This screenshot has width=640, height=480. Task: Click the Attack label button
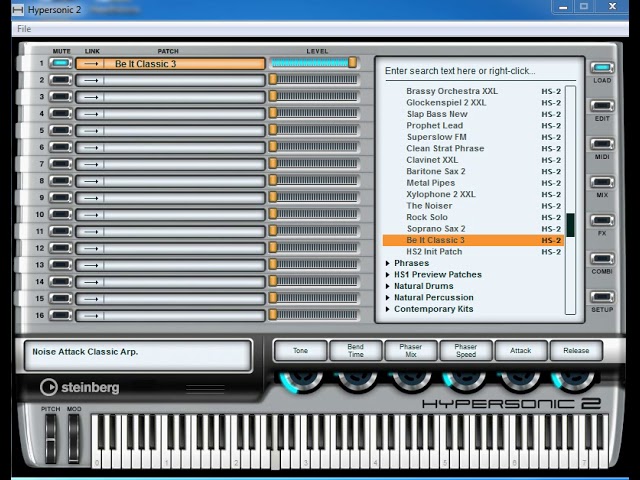click(x=521, y=351)
